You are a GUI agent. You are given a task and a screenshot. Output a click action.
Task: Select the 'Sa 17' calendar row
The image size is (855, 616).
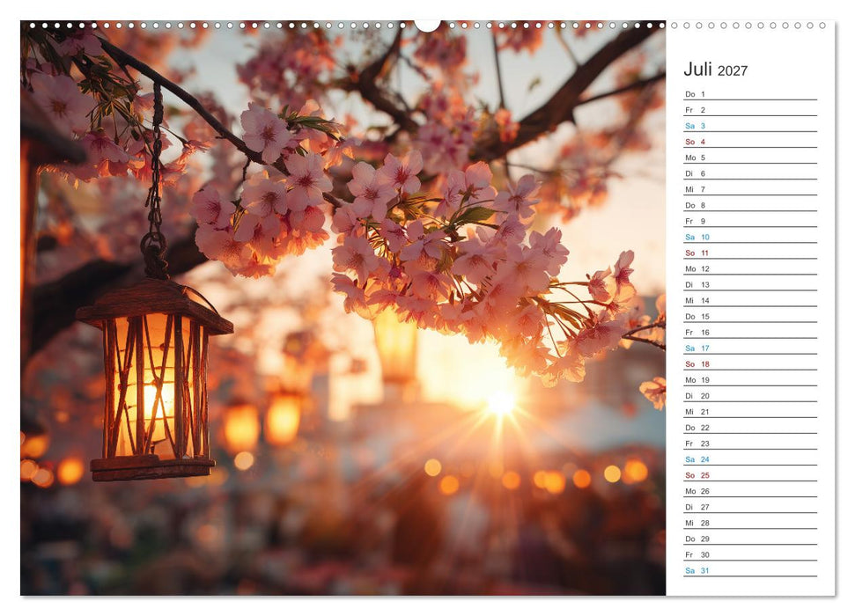click(x=750, y=348)
